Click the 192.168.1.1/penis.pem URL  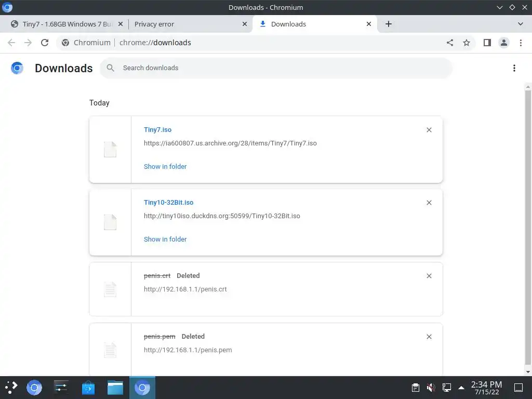pos(188,350)
